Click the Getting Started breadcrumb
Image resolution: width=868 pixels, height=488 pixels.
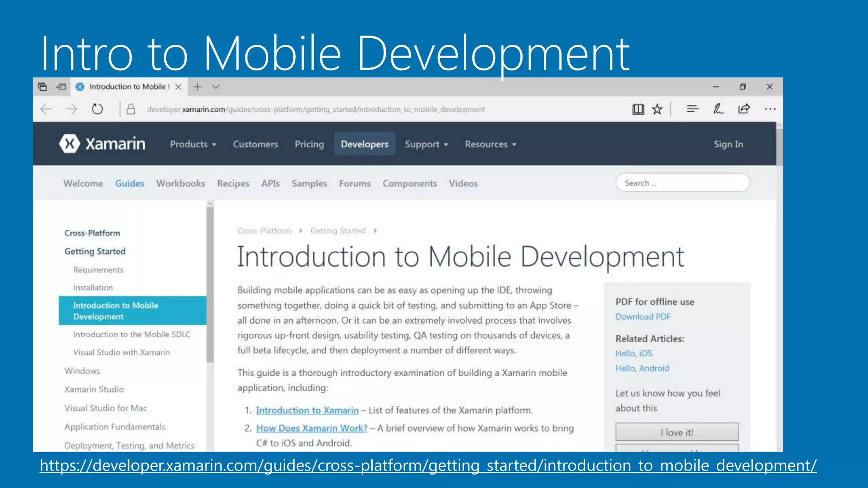click(338, 231)
